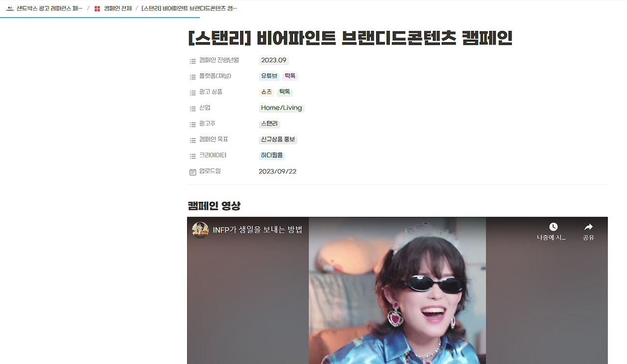Go to 캠페인 전체 breadcrumb
Viewport: 627px width, 364px height.
[118, 8]
